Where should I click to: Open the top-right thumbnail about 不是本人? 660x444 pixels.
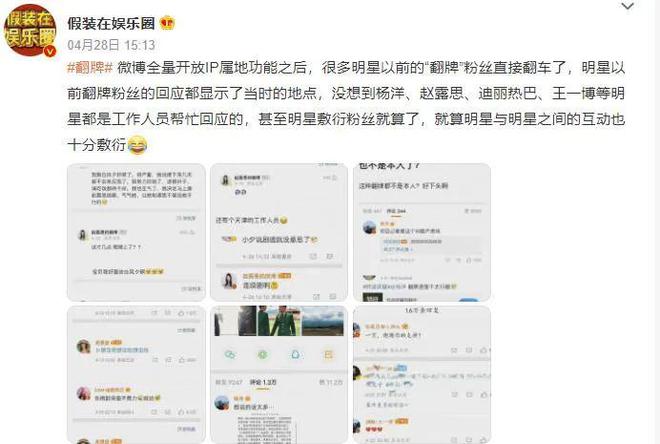[422, 232]
